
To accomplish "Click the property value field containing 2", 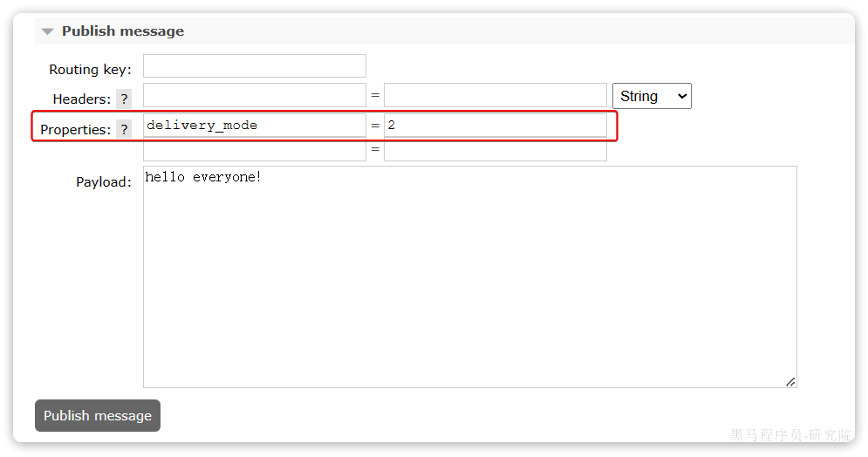I will (x=496, y=125).
